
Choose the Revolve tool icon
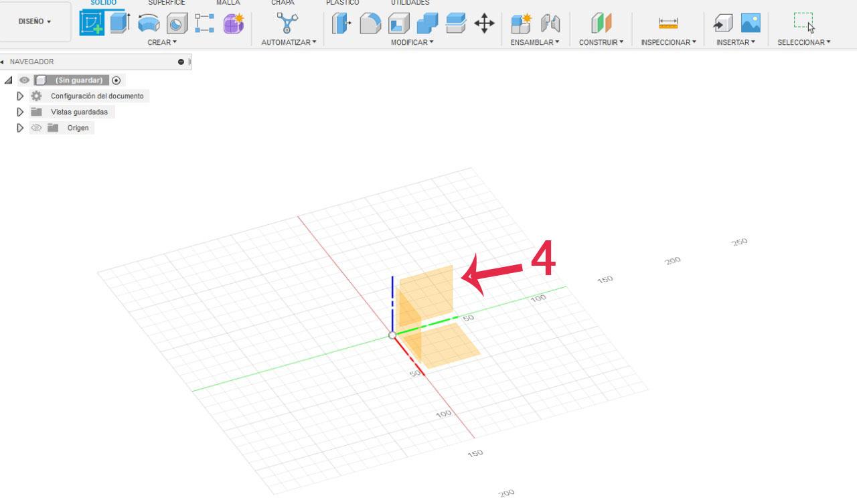click(149, 24)
